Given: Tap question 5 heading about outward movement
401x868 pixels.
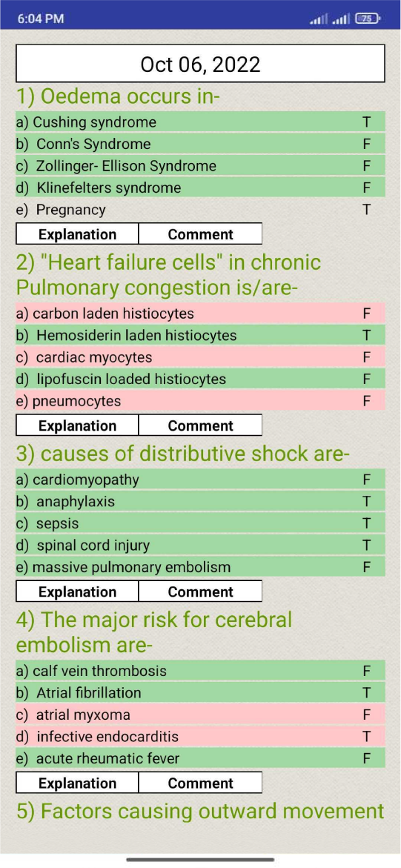Looking at the screenshot, I should (200, 812).
